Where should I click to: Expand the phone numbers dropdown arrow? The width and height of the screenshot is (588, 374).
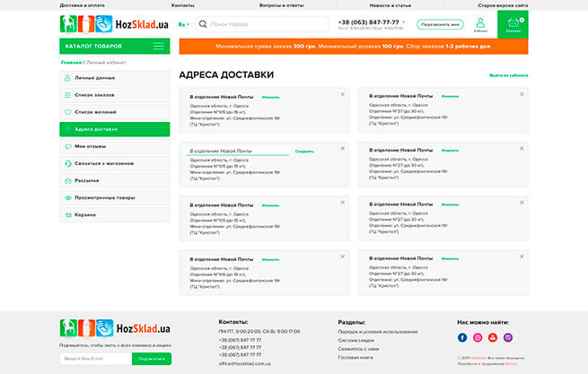[x=404, y=22]
